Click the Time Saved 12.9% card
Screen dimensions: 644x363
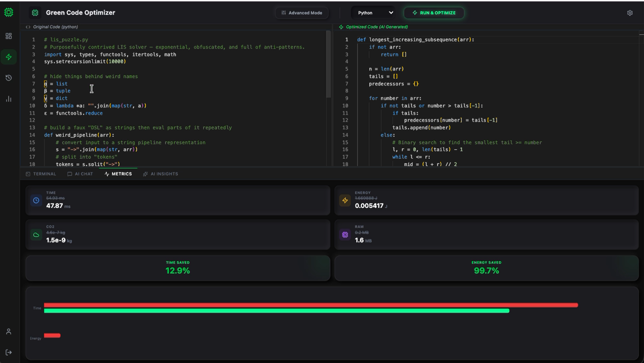(178, 268)
